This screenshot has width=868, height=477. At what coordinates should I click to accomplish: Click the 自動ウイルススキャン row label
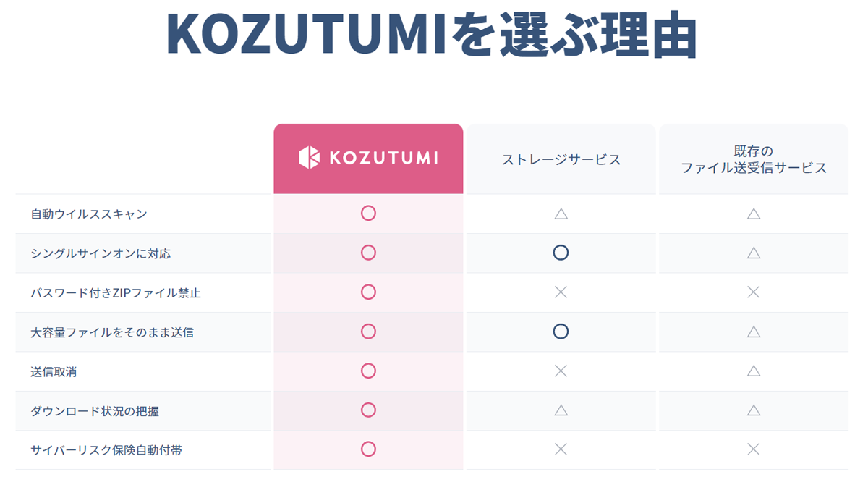click(89, 214)
